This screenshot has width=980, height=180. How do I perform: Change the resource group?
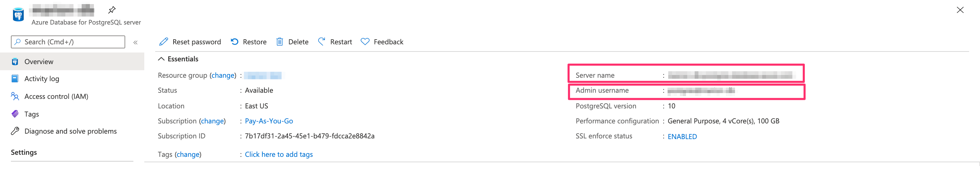click(223, 75)
